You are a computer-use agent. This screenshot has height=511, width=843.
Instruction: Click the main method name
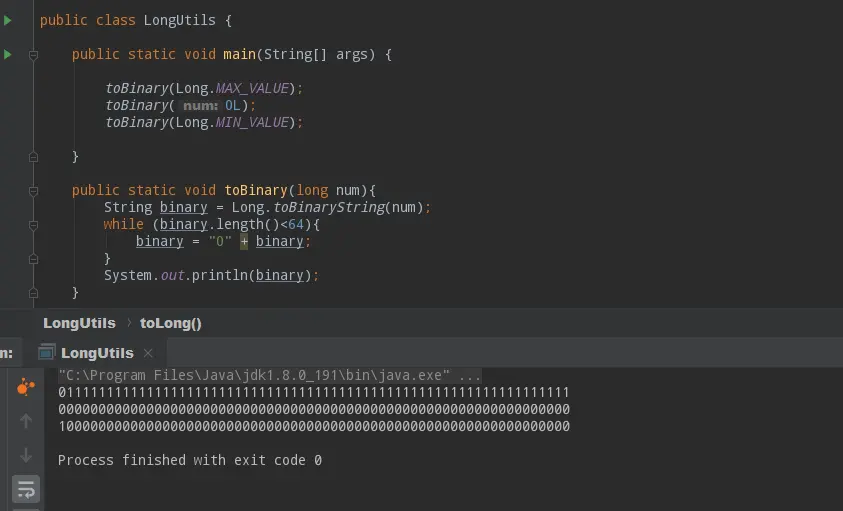239,54
